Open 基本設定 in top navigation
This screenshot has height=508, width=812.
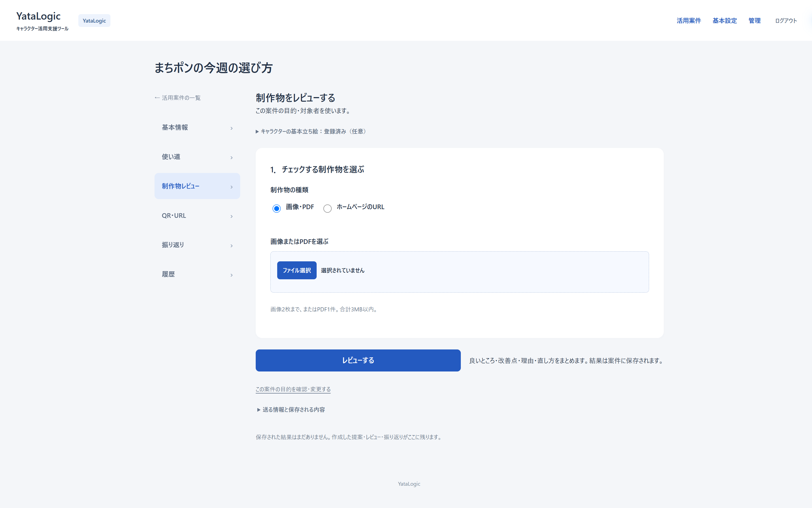click(x=725, y=20)
